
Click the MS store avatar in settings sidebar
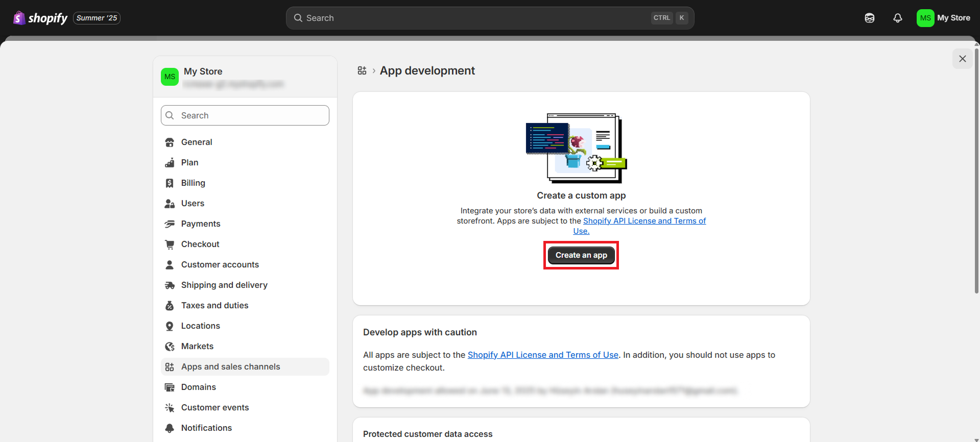(x=170, y=77)
